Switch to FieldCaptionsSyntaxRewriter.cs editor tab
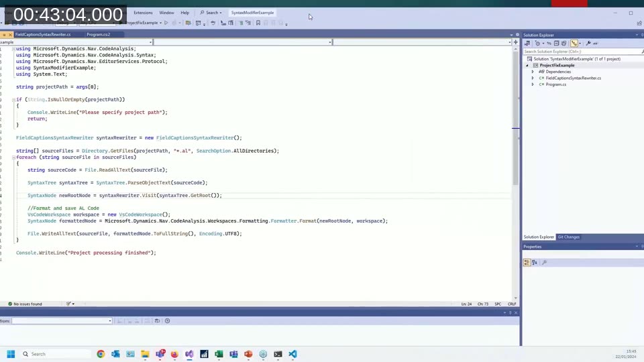Viewport: 644px width, 362px height. point(43,34)
